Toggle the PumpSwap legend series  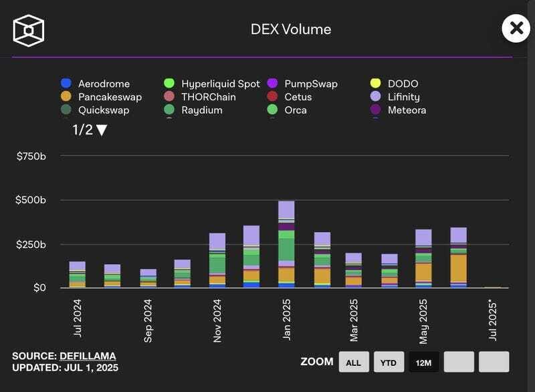point(302,84)
